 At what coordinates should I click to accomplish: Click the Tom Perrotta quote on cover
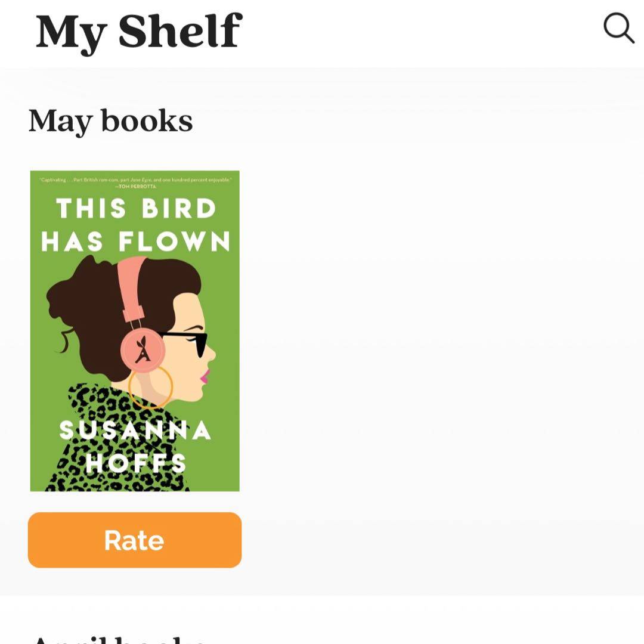coord(135,182)
